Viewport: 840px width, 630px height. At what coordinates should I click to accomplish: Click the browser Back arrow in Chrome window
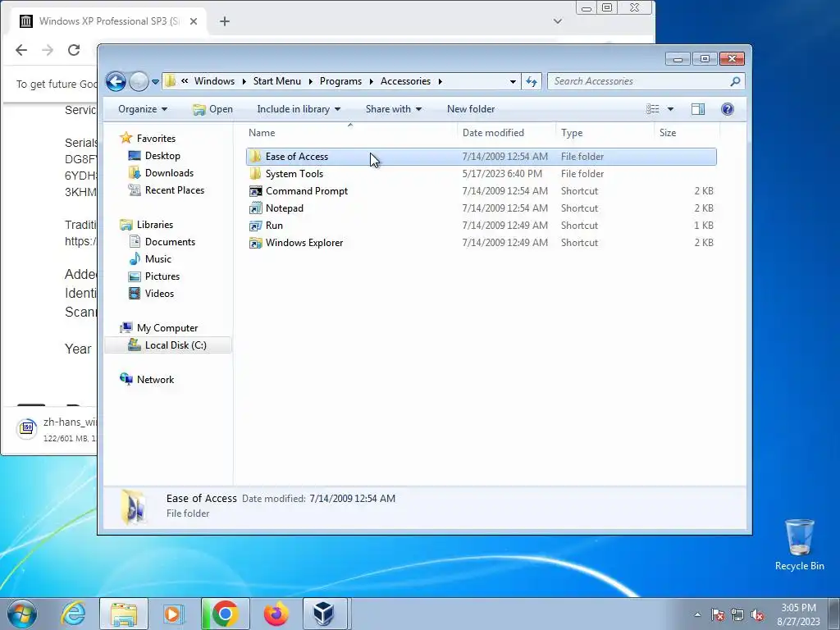click(x=21, y=50)
